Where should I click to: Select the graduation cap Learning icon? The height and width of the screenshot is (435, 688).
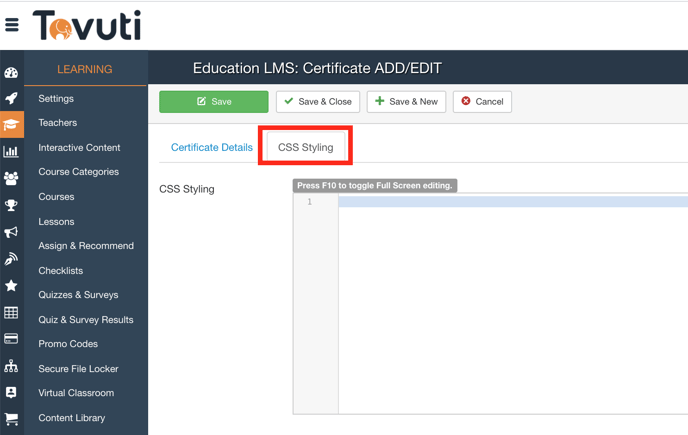pos(11,125)
